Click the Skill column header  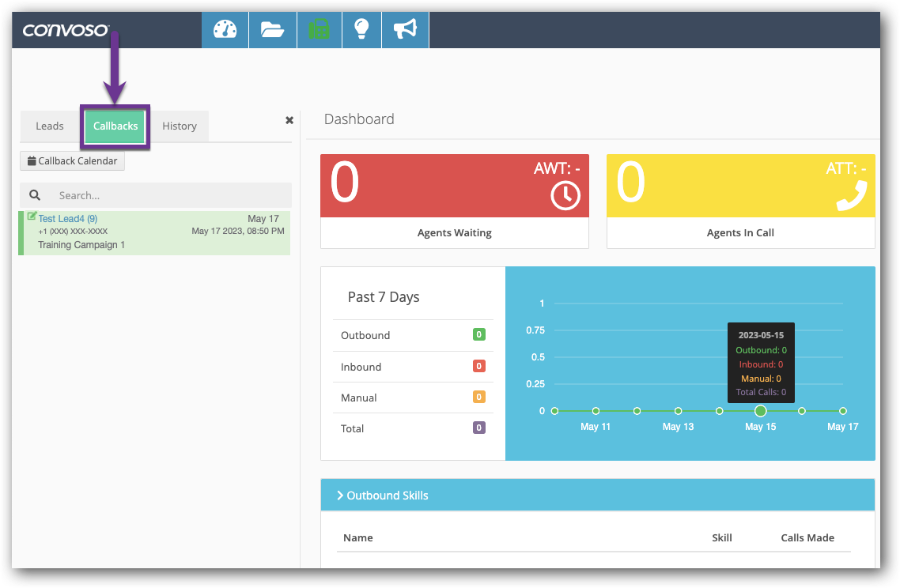coord(722,538)
